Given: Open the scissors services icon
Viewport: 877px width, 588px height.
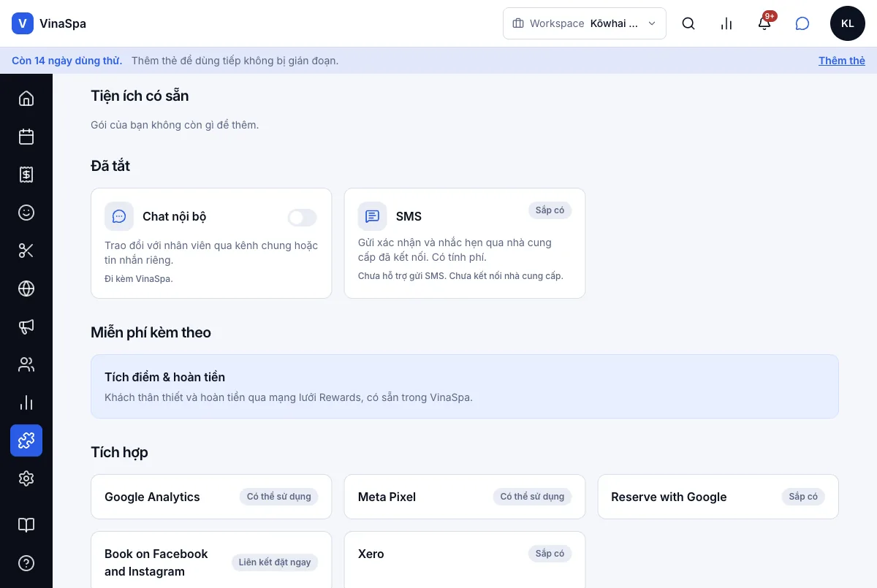Looking at the screenshot, I should click(26, 251).
